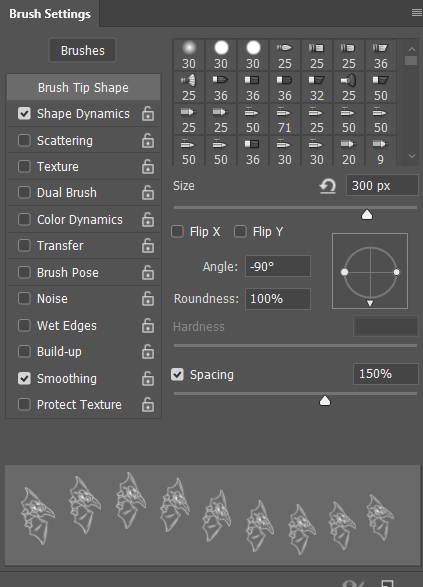Viewport: 423px width, 587px height.
Task: Open the Brush Tip Shape section
Action: pos(83,87)
